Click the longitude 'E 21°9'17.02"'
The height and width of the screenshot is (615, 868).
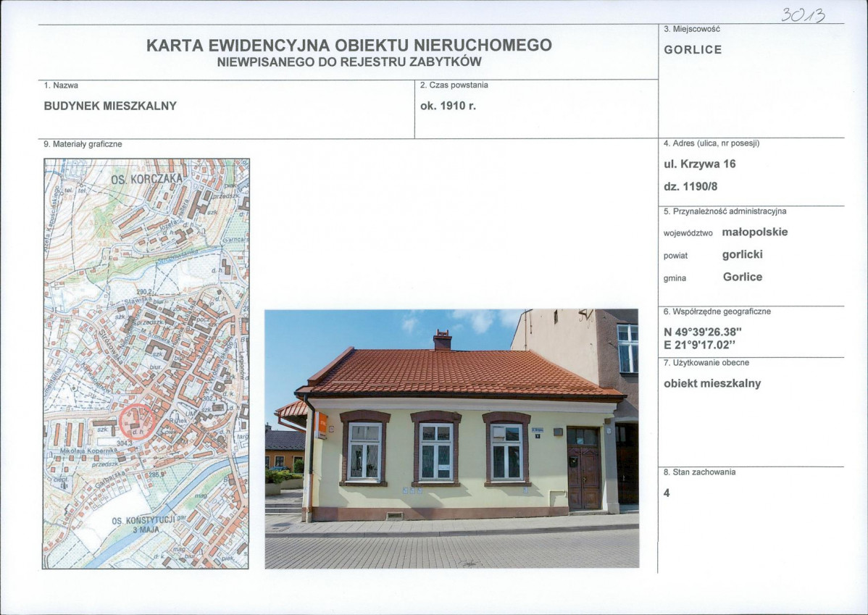point(700,346)
